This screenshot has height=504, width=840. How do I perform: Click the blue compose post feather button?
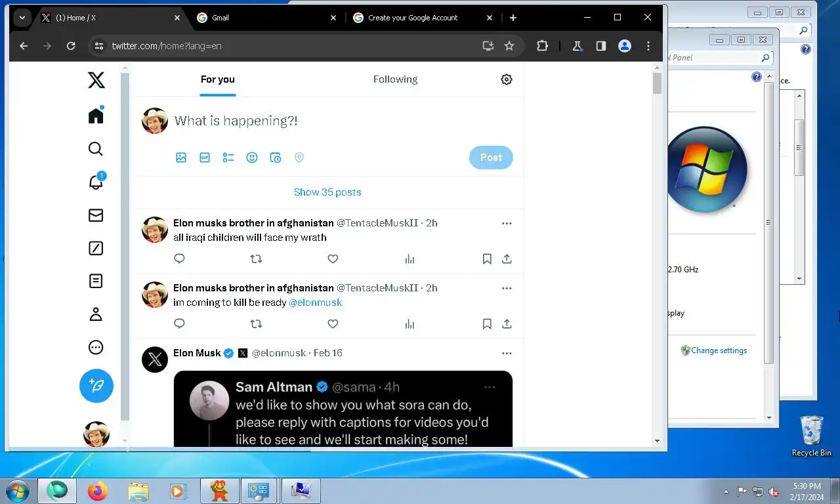(96, 385)
